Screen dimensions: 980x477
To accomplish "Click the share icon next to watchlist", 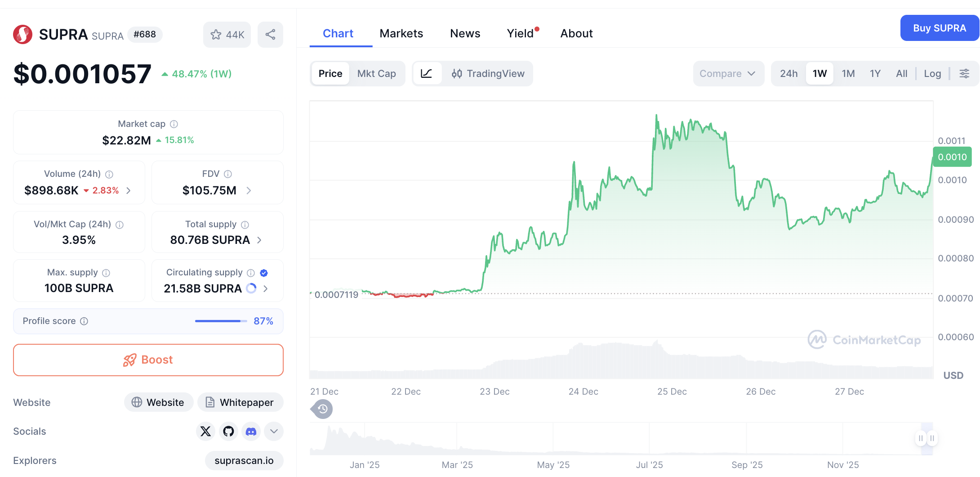I will (x=270, y=35).
